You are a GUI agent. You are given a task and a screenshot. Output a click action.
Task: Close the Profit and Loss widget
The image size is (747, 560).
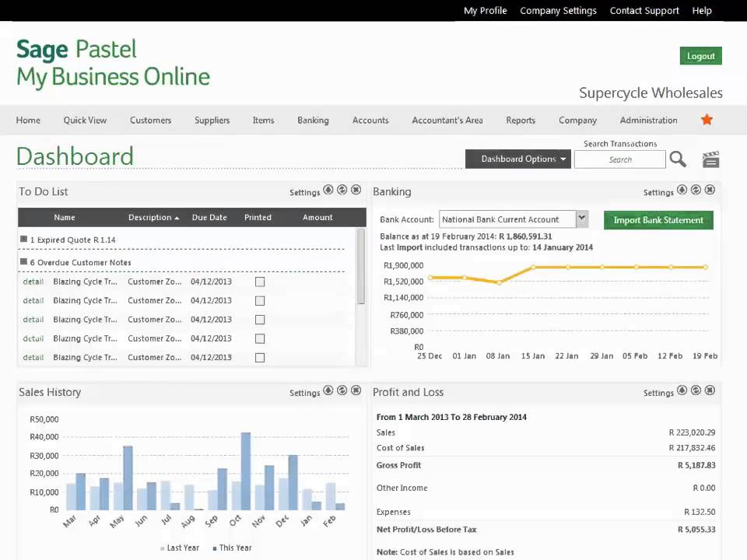point(710,390)
